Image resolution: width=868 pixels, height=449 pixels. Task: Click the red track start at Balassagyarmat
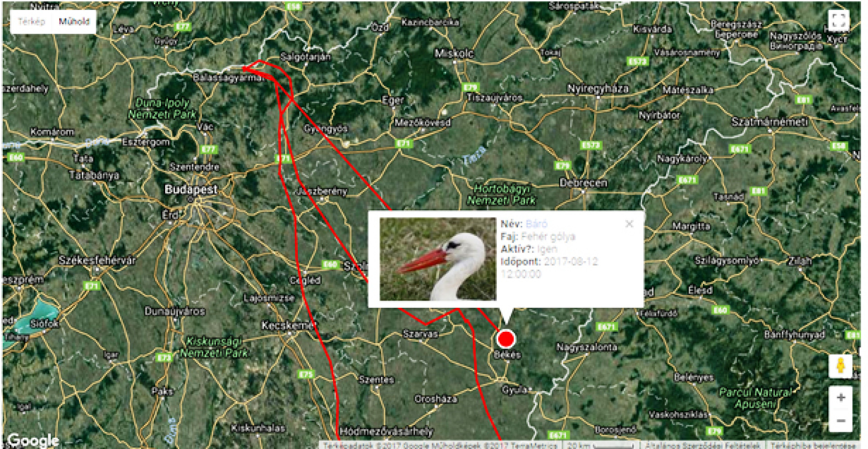(245, 68)
